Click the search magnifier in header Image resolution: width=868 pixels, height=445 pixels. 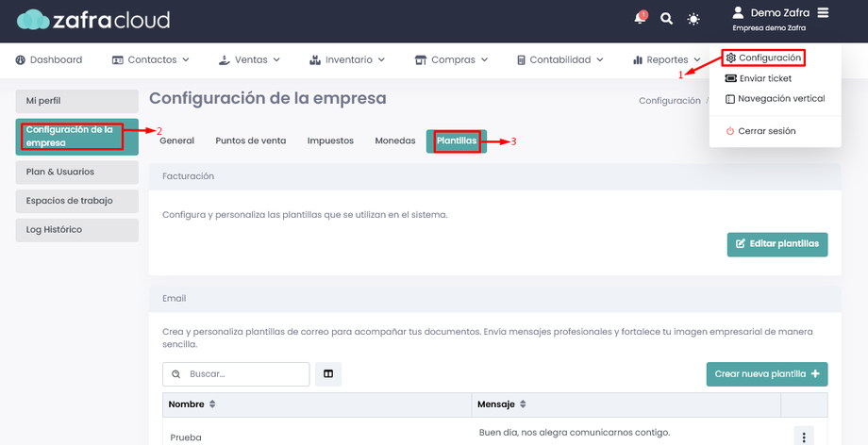[x=666, y=19]
